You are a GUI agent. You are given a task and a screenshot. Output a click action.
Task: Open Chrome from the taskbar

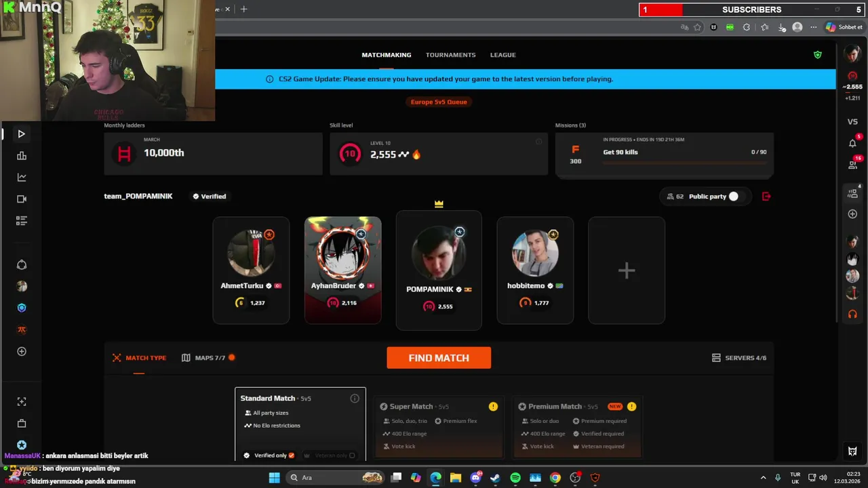coord(555,478)
